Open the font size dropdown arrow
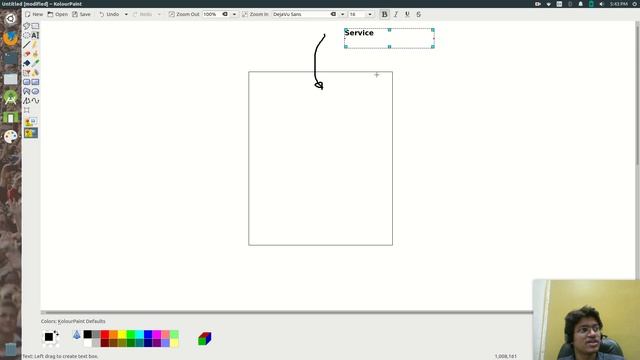The width and height of the screenshot is (640, 360). coord(370,14)
